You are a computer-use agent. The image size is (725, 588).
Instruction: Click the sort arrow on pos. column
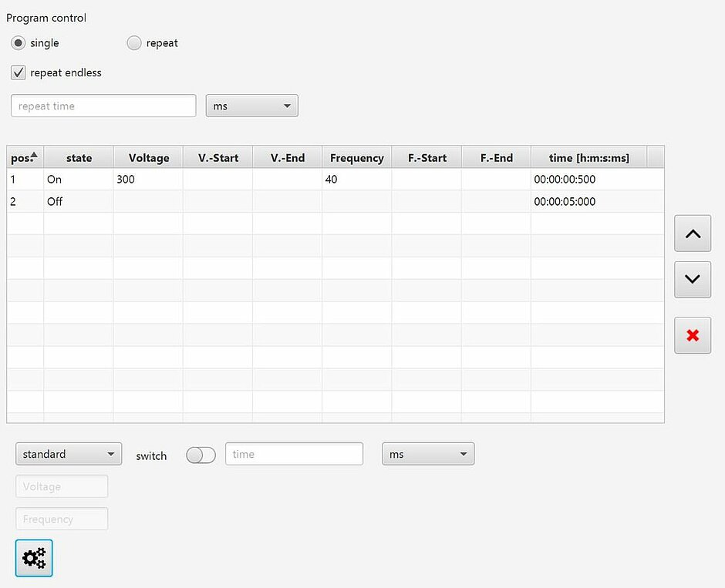[x=34, y=155]
